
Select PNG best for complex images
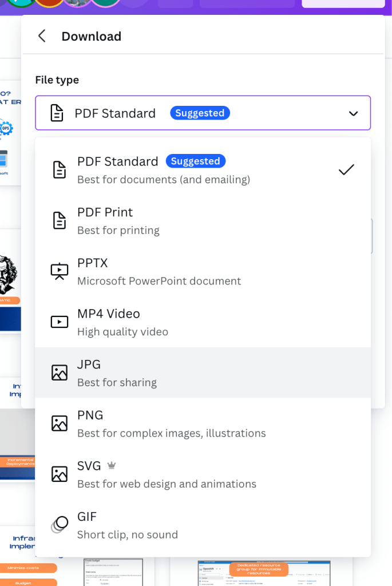[203, 423]
